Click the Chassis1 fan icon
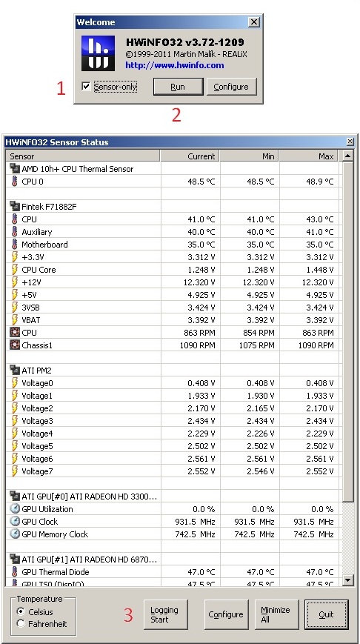The height and width of the screenshot is (644, 360). [15, 345]
